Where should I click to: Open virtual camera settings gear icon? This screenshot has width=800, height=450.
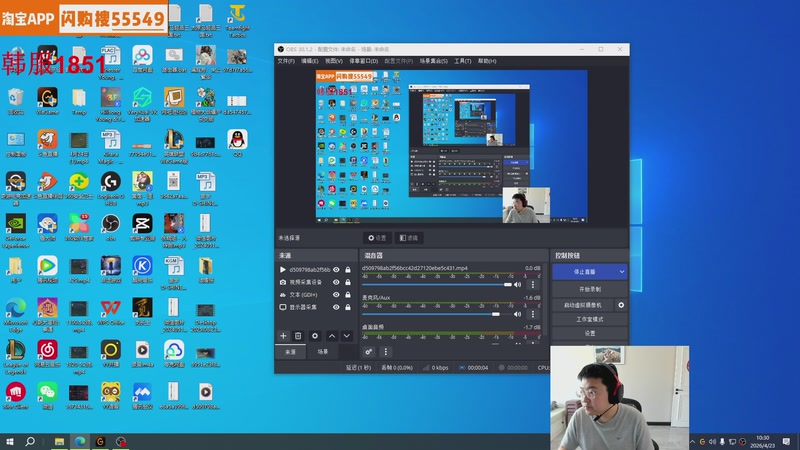pos(621,305)
